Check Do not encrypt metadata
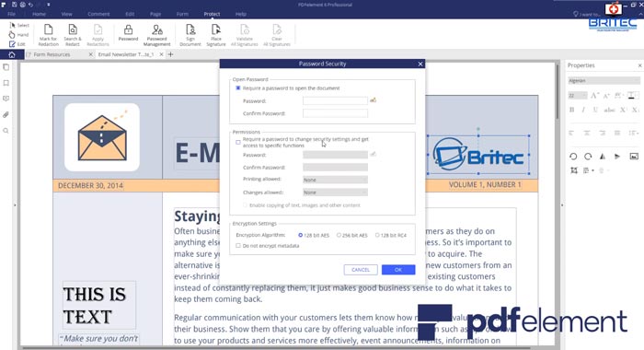This screenshot has height=350, width=644. coord(237,246)
